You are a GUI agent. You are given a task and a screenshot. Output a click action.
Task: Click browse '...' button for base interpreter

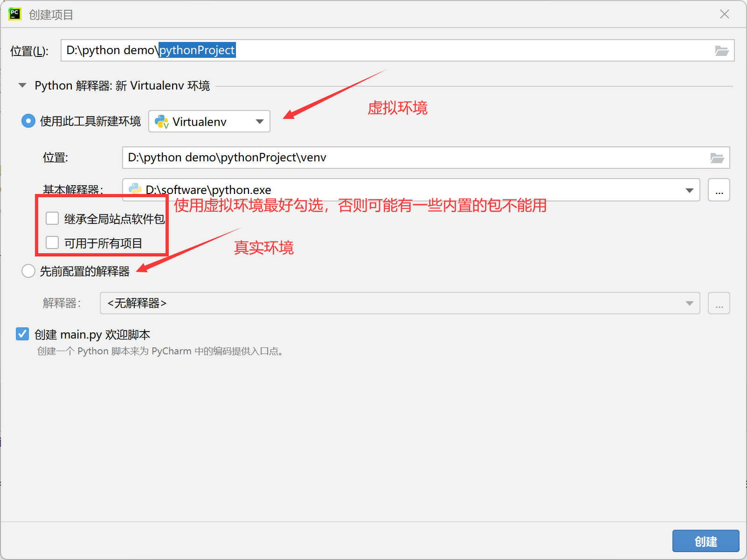(719, 190)
